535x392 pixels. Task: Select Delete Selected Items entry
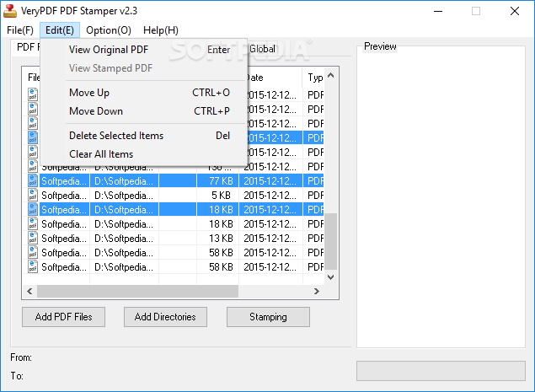[x=143, y=136]
